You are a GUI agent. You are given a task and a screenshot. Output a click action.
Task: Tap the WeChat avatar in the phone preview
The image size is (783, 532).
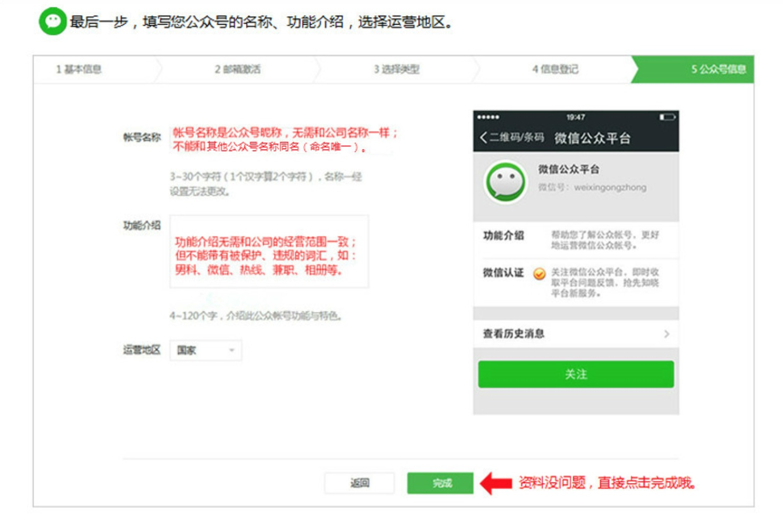point(506,182)
